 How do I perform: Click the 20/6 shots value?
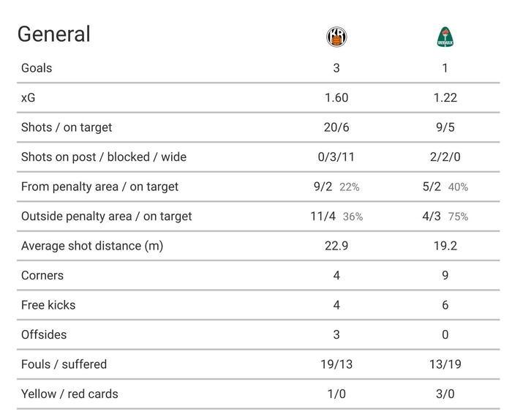pos(336,127)
